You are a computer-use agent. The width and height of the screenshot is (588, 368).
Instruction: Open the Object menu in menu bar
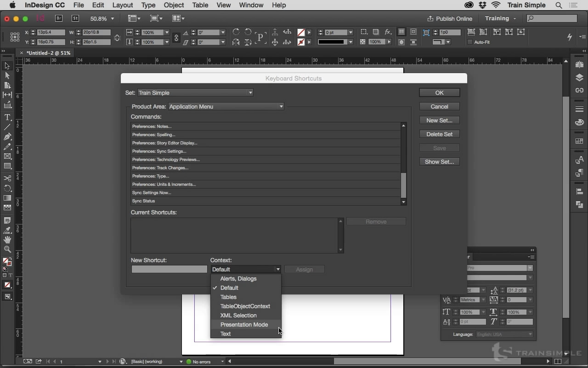174,5
